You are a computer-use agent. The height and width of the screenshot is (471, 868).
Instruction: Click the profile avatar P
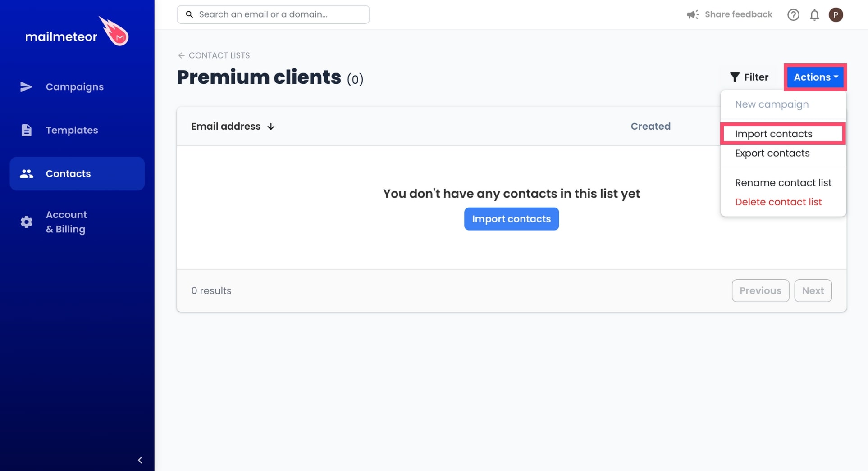tap(836, 14)
